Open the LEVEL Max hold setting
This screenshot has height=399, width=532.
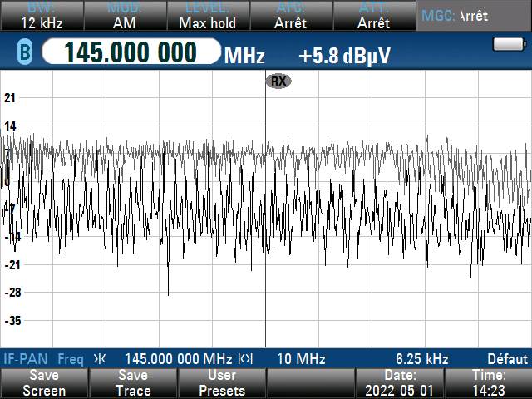tap(207, 17)
